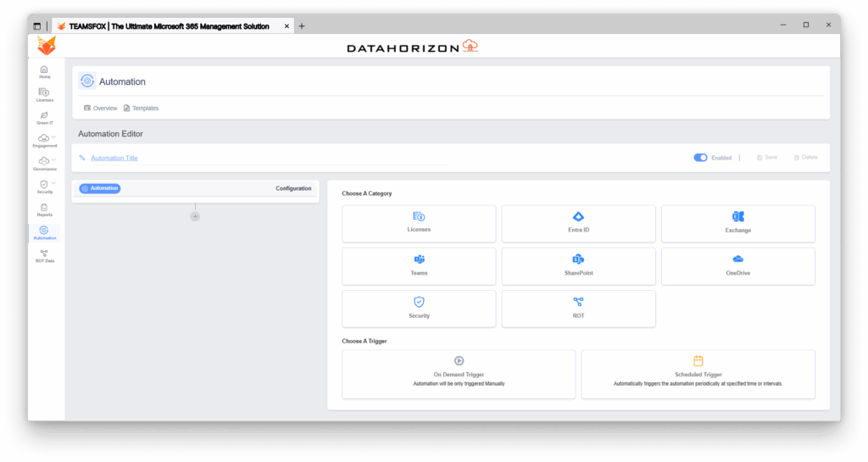This screenshot has width=868, height=462.
Task: Click the 'Automation Editor' heading
Action: [110, 134]
